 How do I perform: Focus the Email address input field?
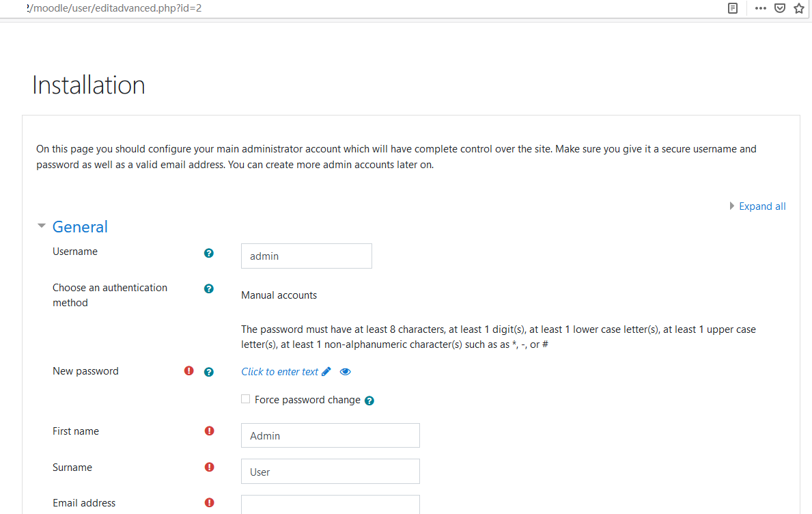331,504
